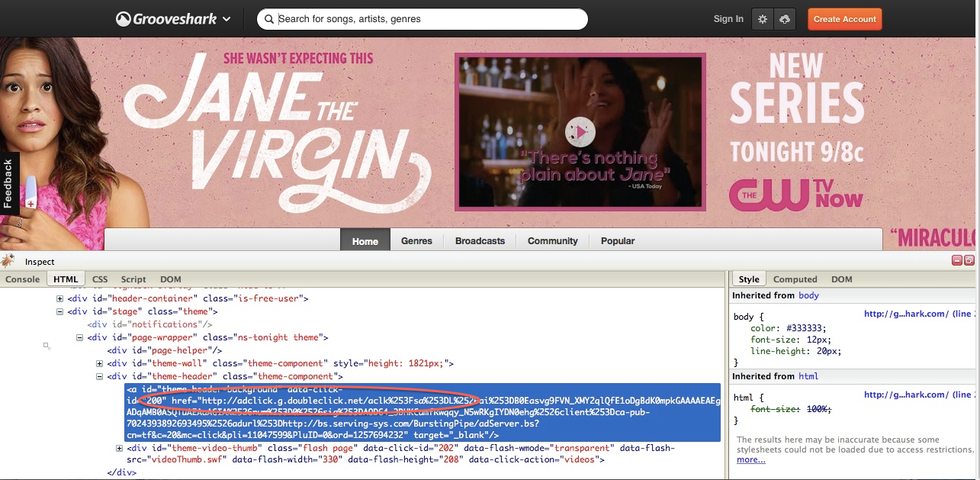Minimize Firebug panel with red minus icon
The image size is (980, 480).
pyautogui.click(x=957, y=261)
